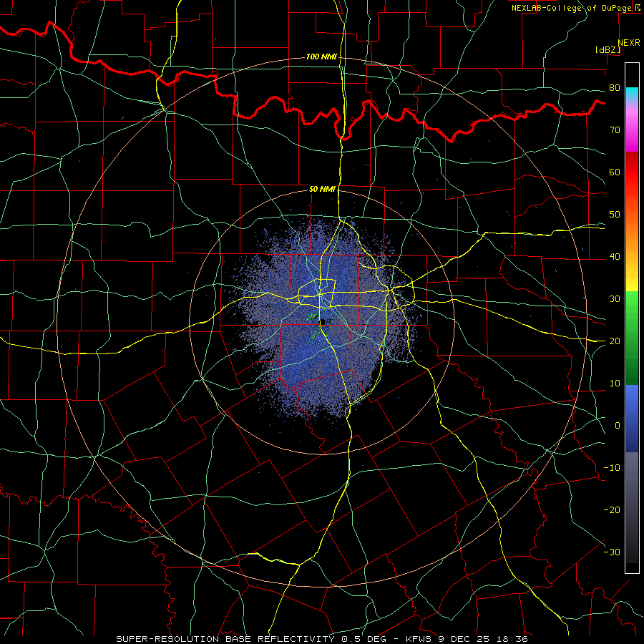Click the SUPER-RESOLUTION BASE REFLECTIVITY caption text
644x644 pixels.
(x=225, y=639)
